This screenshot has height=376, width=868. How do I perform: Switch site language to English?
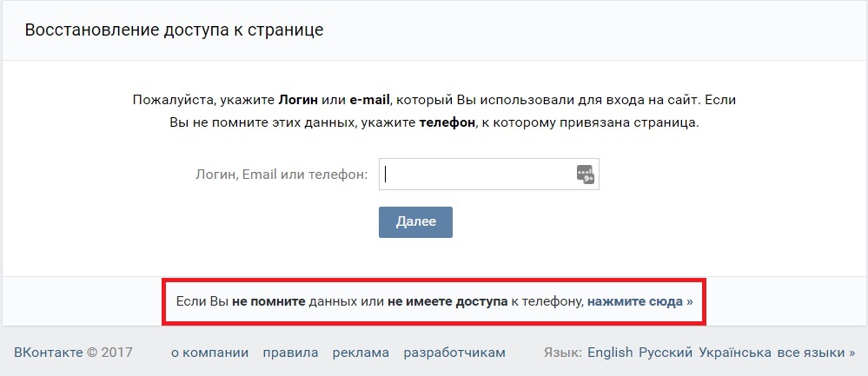(x=610, y=353)
